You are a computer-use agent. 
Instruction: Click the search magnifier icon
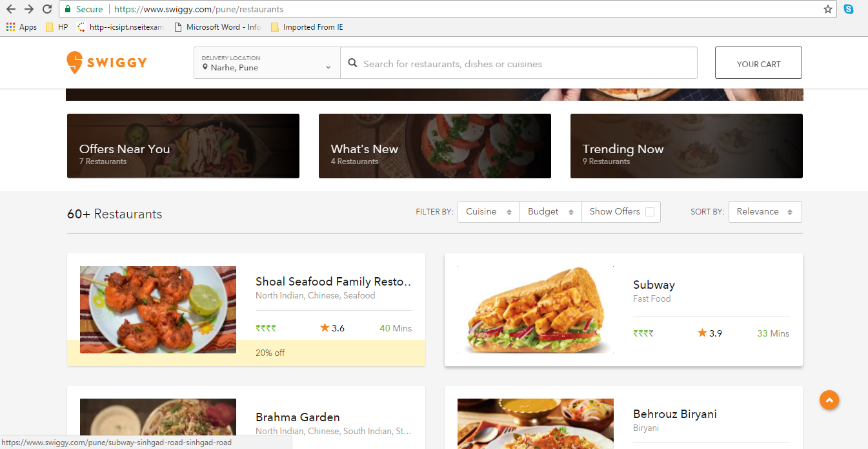[353, 63]
